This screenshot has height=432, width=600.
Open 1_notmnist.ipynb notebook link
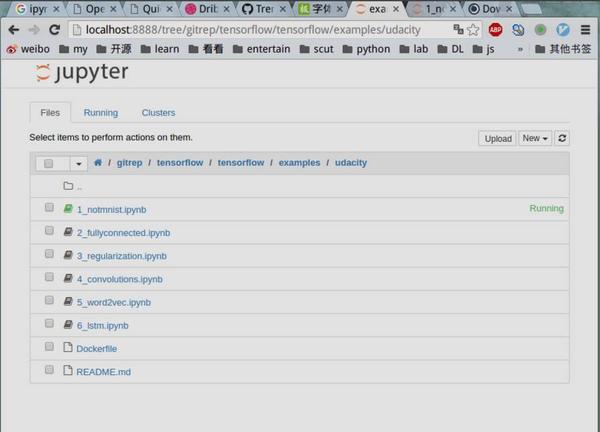click(111, 210)
